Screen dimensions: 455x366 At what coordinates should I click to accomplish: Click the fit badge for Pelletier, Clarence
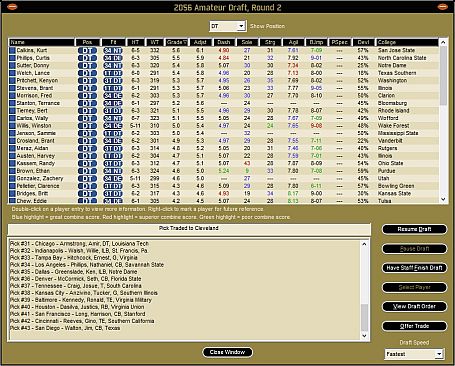(x=113, y=186)
